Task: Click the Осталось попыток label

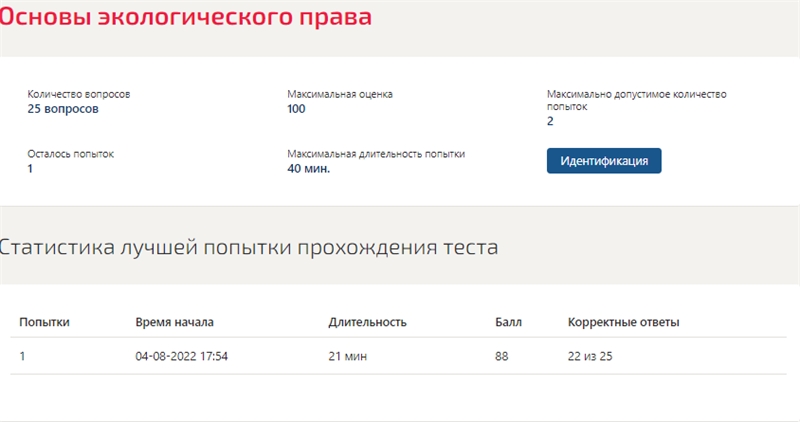Action: (70, 154)
